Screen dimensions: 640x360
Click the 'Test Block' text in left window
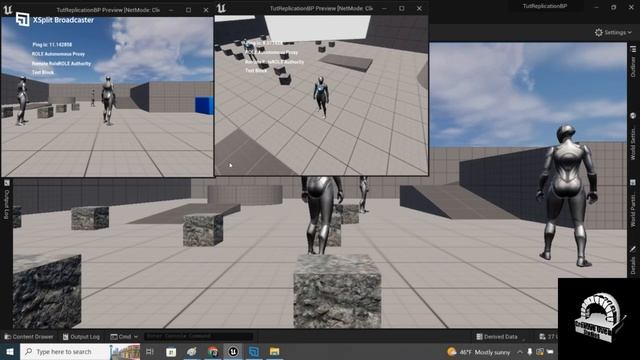43,72
